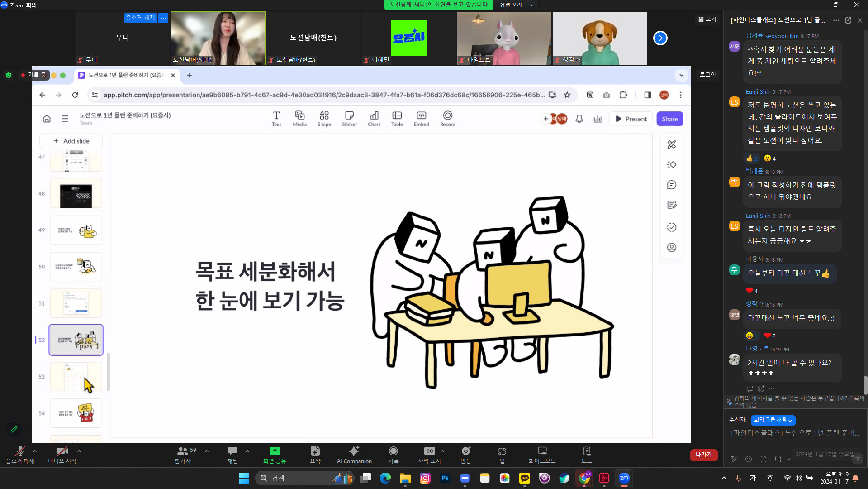Click Add slide button
The width and height of the screenshot is (868, 489).
(x=71, y=141)
